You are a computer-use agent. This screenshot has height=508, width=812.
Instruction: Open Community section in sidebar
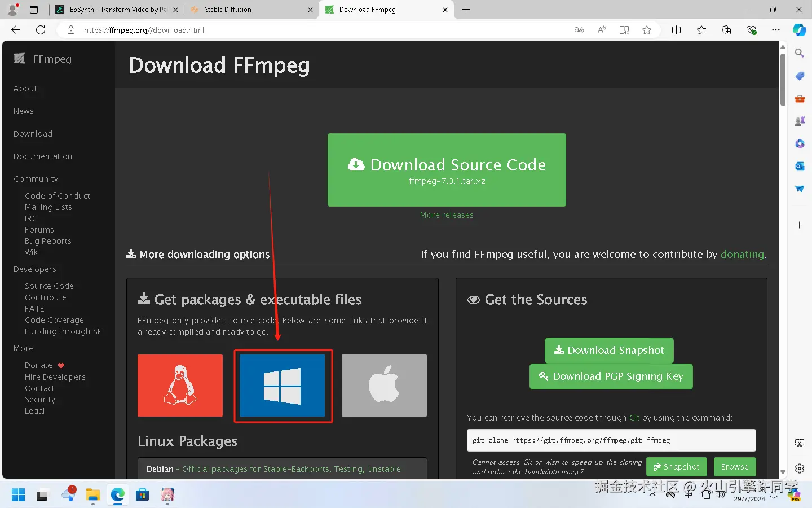pyautogui.click(x=36, y=179)
